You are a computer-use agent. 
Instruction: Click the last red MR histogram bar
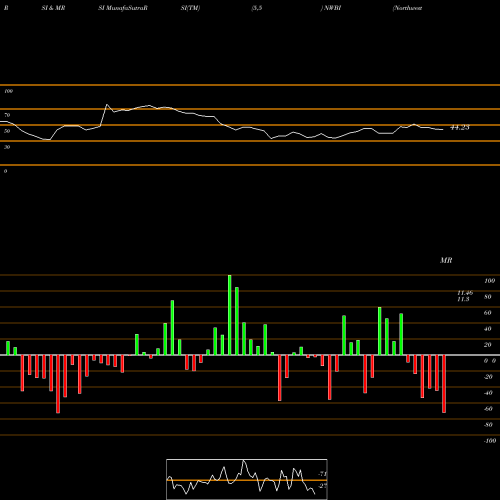pos(444,384)
